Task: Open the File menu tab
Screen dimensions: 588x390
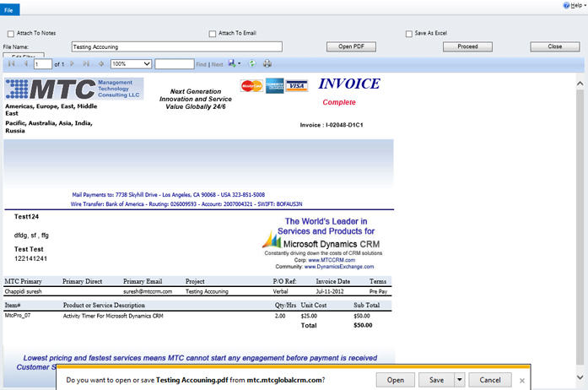Action: point(9,8)
